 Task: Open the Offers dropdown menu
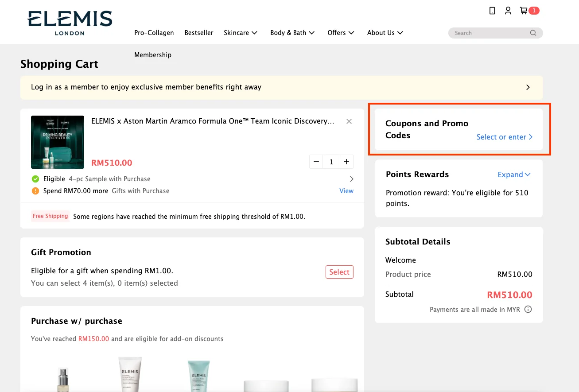pos(341,33)
